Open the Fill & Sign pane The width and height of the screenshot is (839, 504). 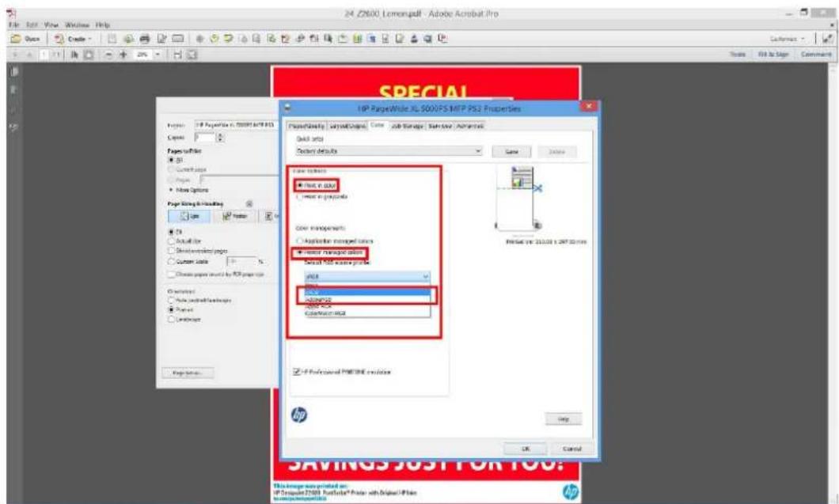coord(773,55)
